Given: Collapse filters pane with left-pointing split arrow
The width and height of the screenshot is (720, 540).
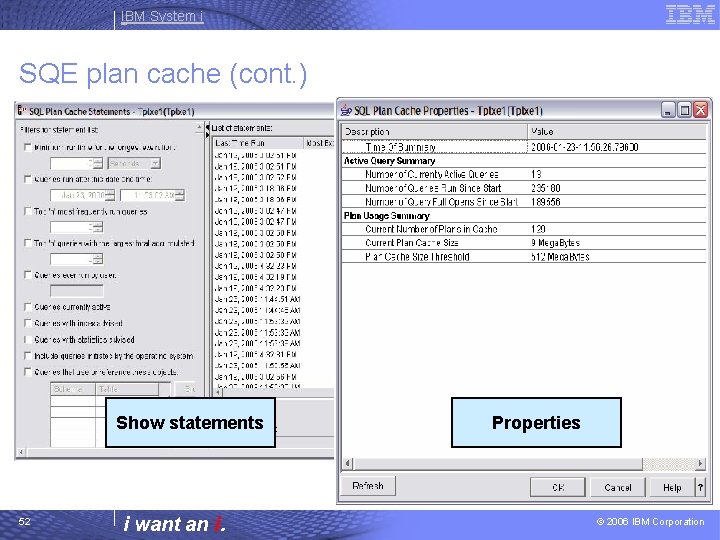Looking at the screenshot, I should [x=208, y=127].
